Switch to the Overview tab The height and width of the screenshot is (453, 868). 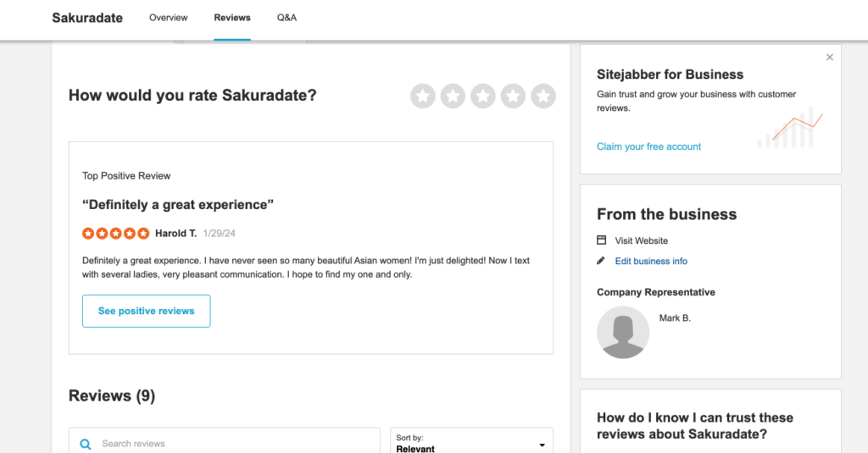[169, 18]
